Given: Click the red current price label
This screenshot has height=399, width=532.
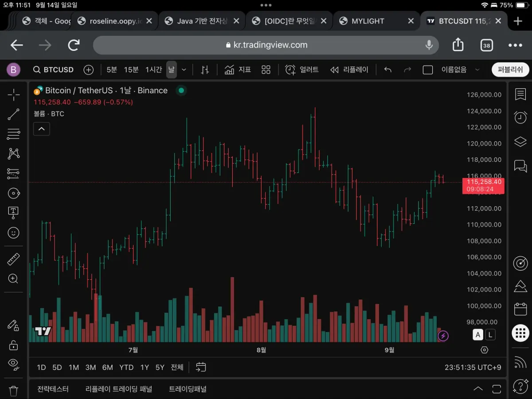Looking at the screenshot, I should [484, 185].
